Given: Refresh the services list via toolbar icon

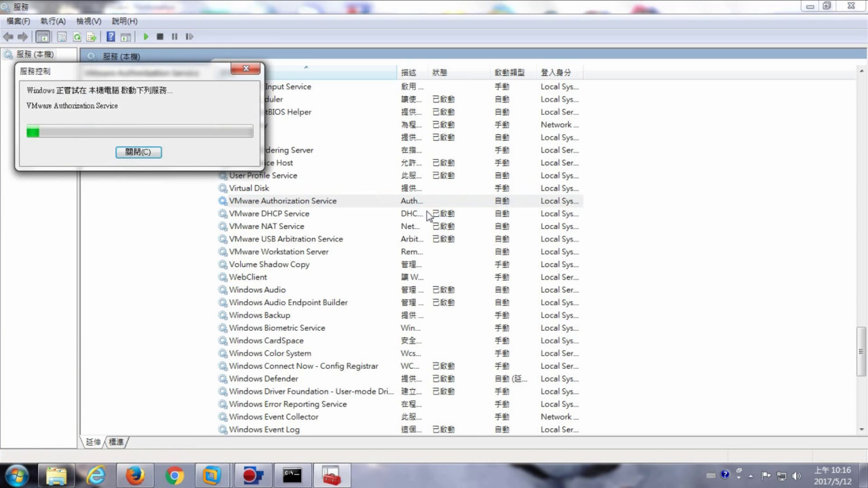Looking at the screenshot, I should pyautogui.click(x=77, y=37).
